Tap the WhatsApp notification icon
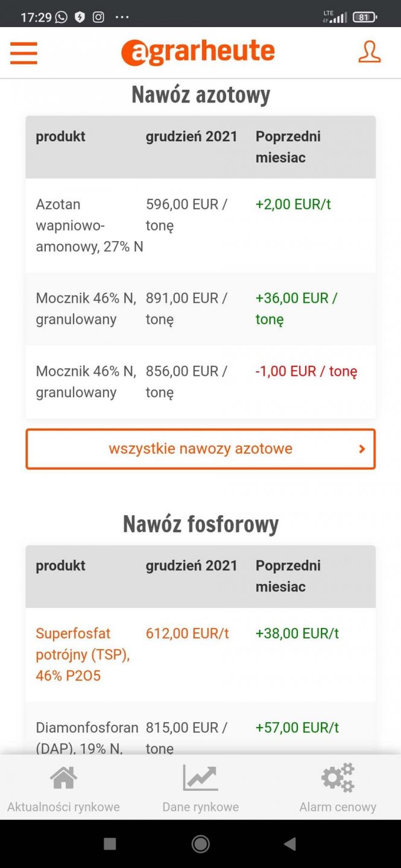Viewport: 401px width, 868px height. pyautogui.click(x=62, y=17)
